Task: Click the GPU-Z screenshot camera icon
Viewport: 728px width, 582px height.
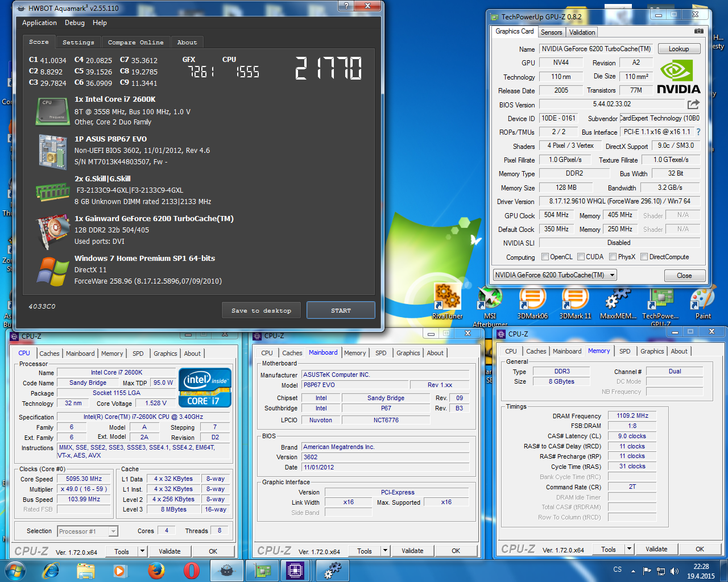Action: (699, 31)
